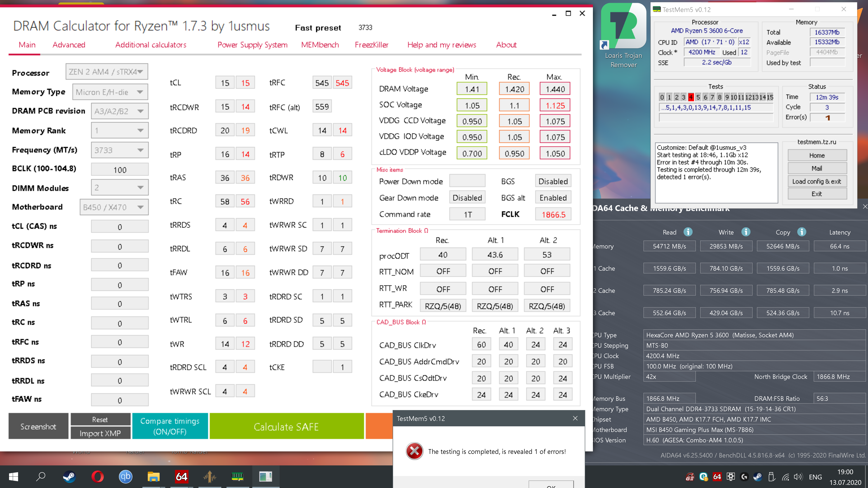Open the MEMbench tab

(x=320, y=45)
